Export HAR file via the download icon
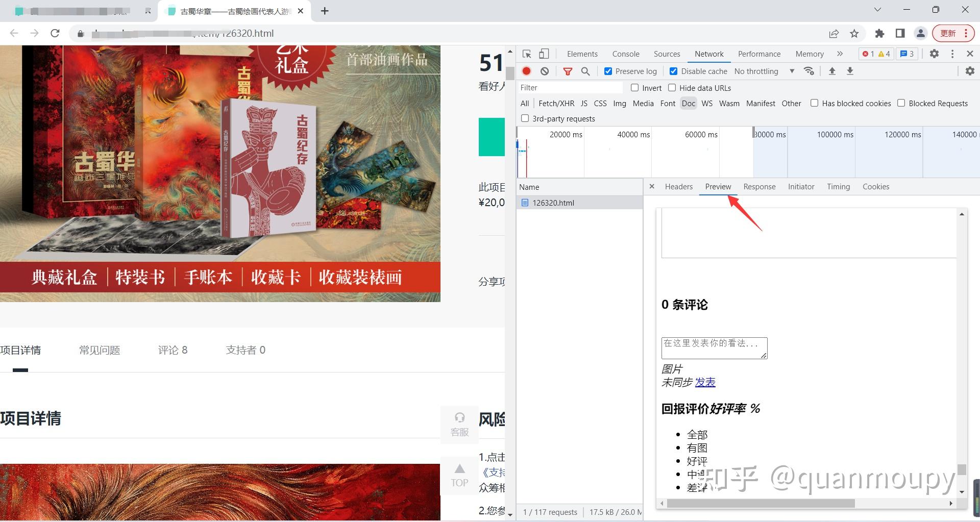Image resolution: width=980 pixels, height=522 pixels. (849, 71)
